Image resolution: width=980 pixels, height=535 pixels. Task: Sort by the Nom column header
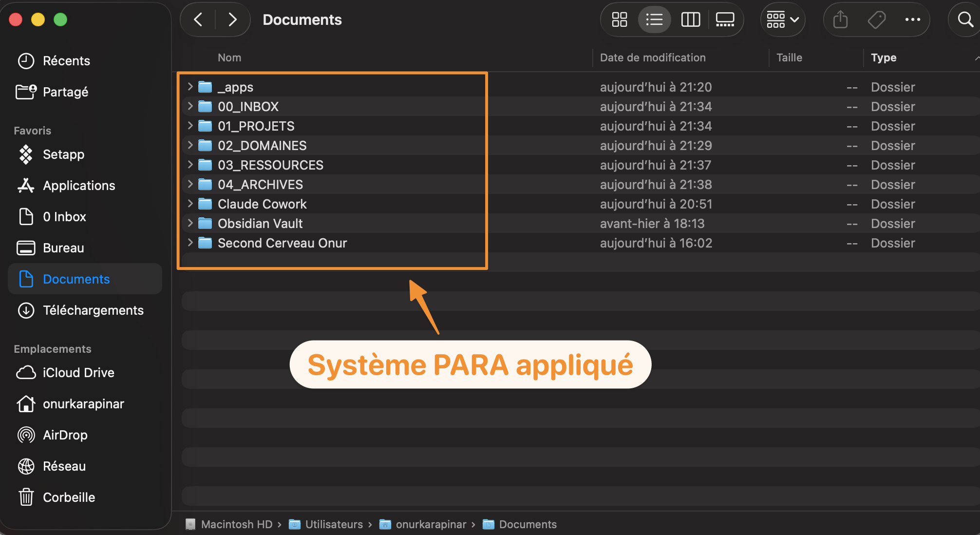click(x=229, y=57)
